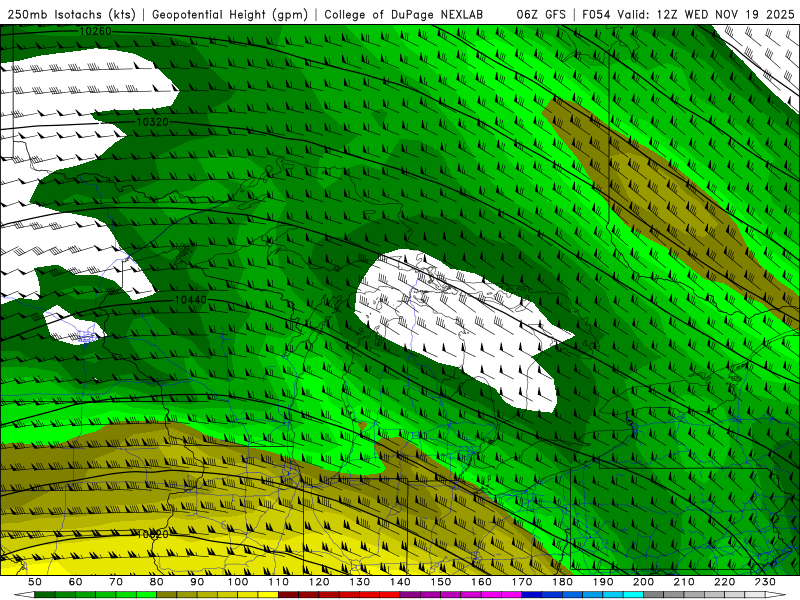
Task: Click the 120 value on the color scale
Action: pos(319,582)
